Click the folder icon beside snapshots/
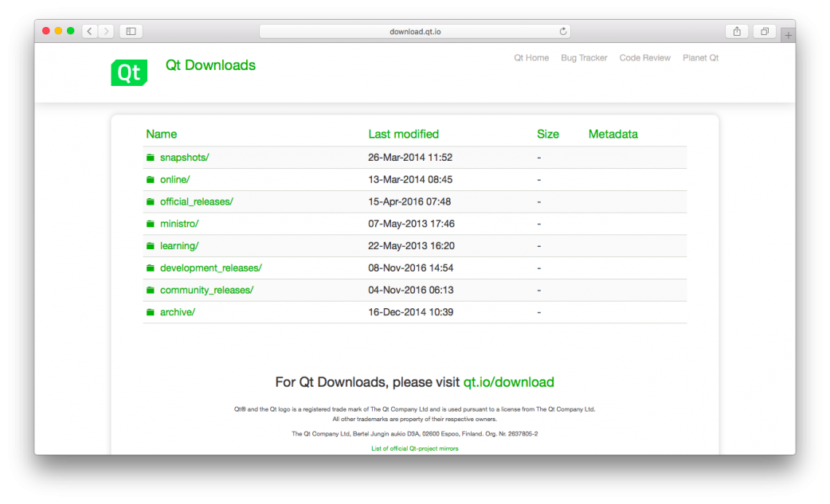Viewport: 830px width, 504px height. click(150, 158)
